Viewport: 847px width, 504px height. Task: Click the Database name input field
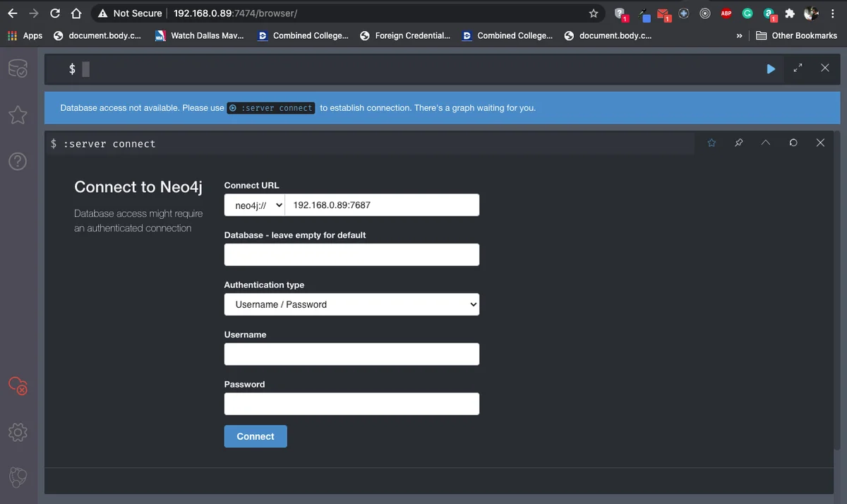point(352,255)
